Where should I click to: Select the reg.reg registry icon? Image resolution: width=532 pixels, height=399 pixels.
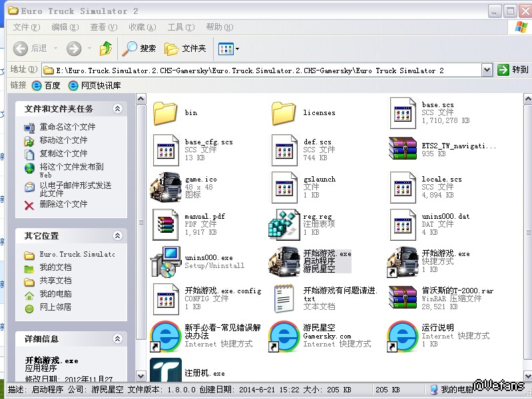pos(284,225)
